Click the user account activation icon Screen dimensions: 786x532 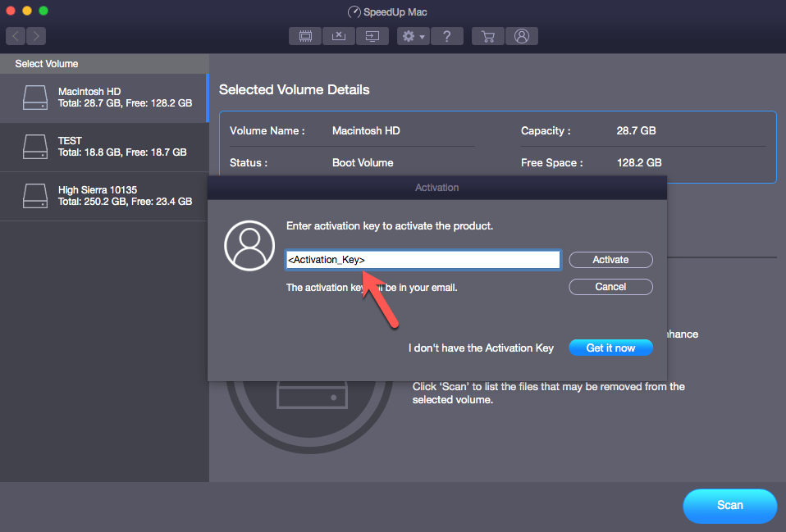522,36
